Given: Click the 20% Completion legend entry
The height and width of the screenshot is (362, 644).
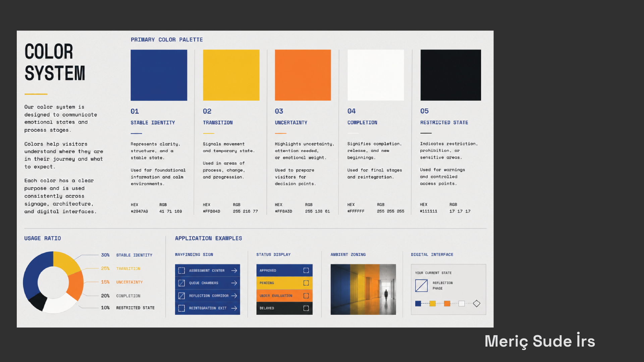Looking at the screenshot, I should coord(121,296).
